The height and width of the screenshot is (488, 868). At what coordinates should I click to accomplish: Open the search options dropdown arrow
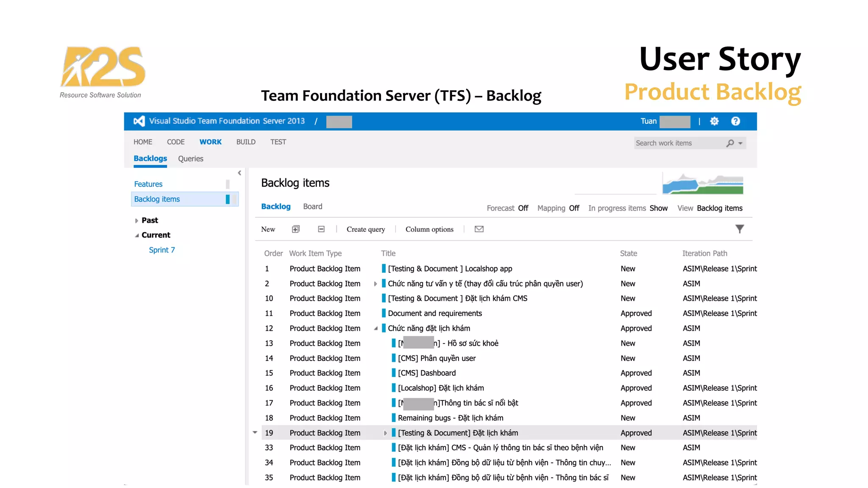click(740, 143)
